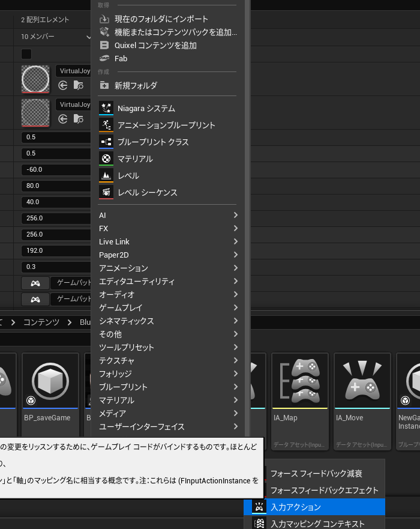Click the マテリアル sphere icon
Image resolution: width=420 pixels, height=529 pixels.
[106, 159]
